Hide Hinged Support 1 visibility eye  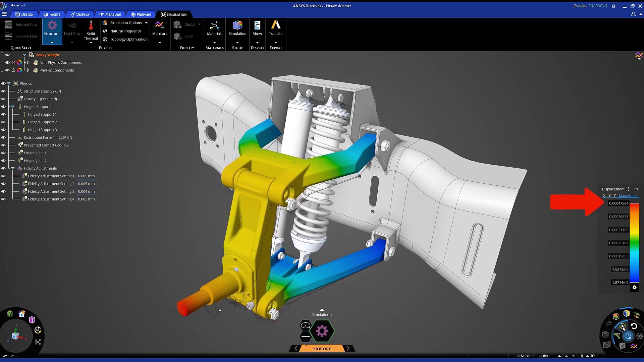[3, 114]
